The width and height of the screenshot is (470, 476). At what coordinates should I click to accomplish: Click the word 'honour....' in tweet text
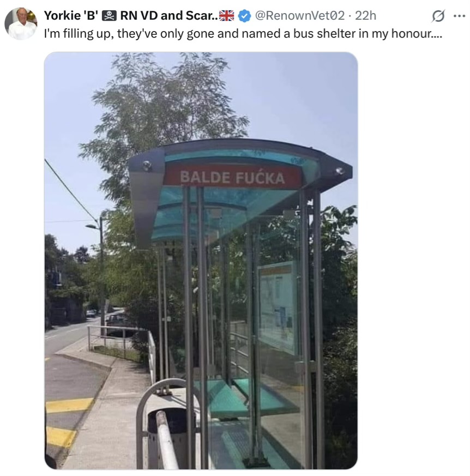click(417, 34)
